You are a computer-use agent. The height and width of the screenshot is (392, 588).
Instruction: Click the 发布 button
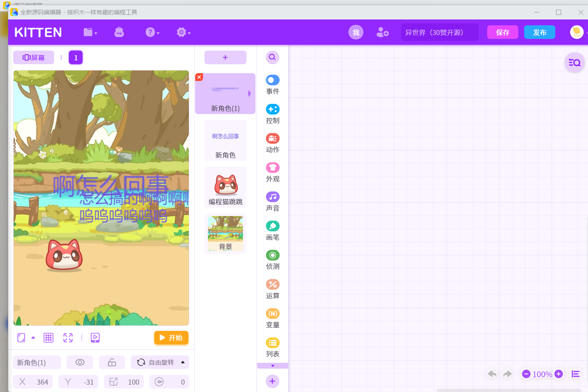click(x=539, y=32)
